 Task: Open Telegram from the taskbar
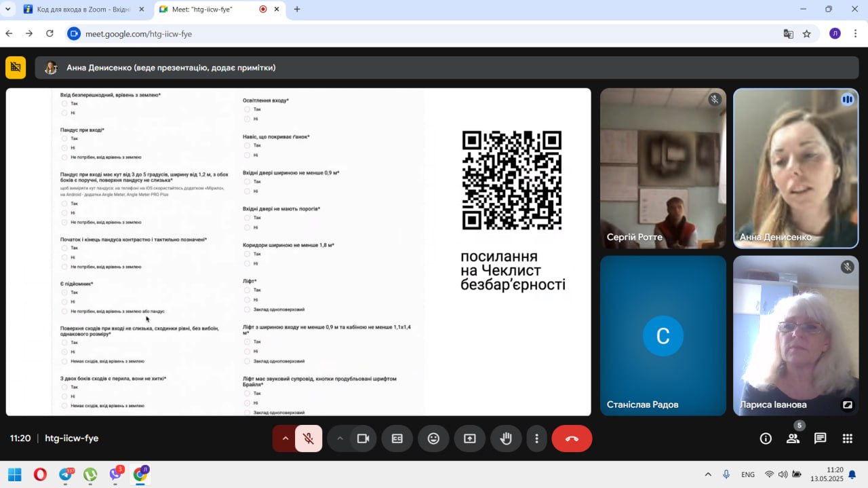66,474
